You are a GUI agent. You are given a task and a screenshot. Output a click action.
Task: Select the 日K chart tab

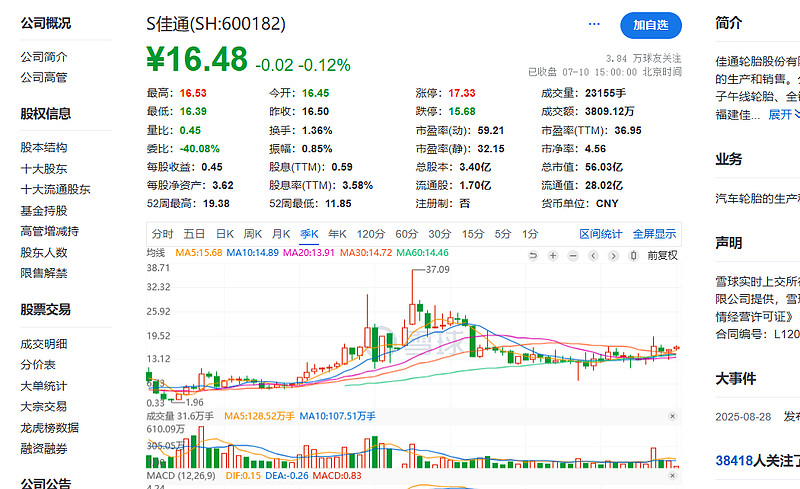click(x=224, y=234)
